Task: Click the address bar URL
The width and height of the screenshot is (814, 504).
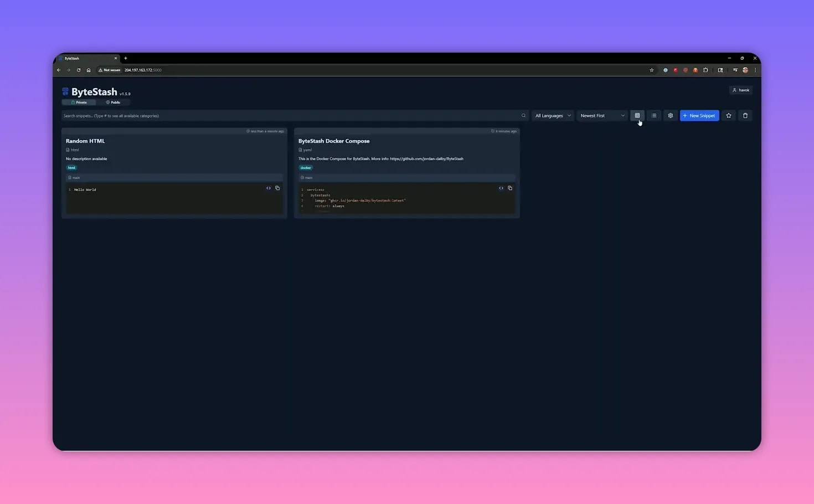Action: [x=143, y=70]
